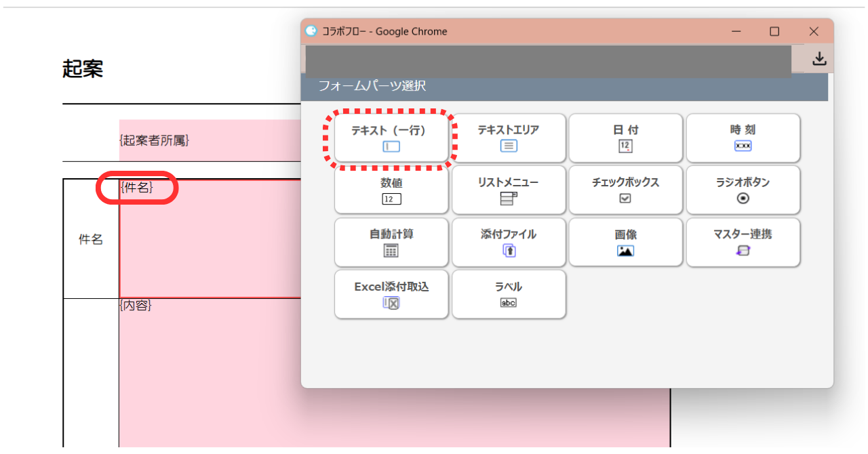Select the テキストエリア form part
Image resolution: width=868 pixels, height=454 pixels.
pos(509,138)
